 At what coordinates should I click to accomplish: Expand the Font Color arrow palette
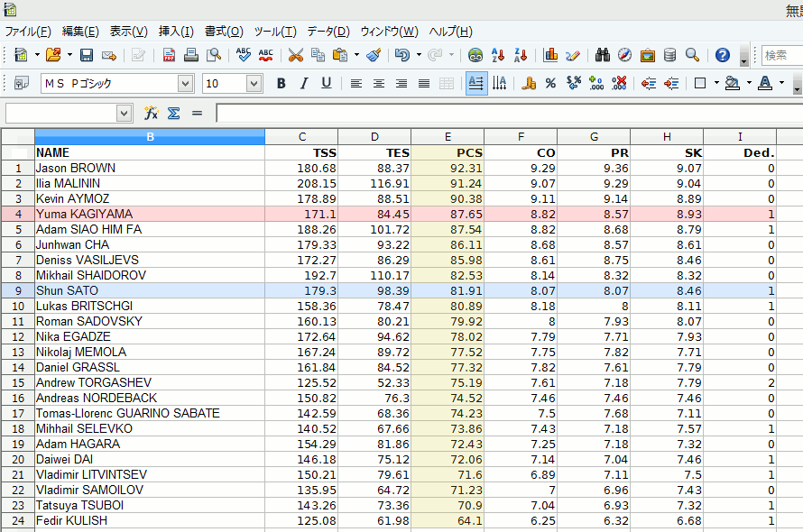[781, 83]
